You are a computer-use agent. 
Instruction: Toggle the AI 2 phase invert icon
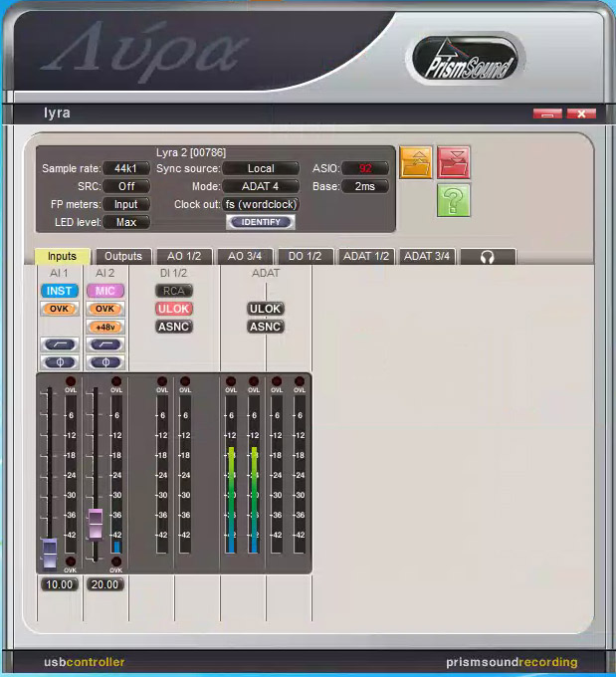tap(105, 362)
